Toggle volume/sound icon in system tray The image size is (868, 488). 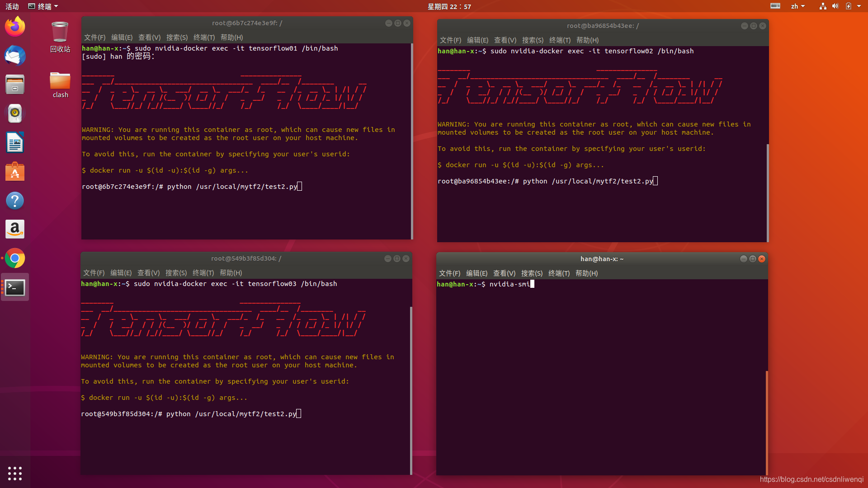coord(835,7)
